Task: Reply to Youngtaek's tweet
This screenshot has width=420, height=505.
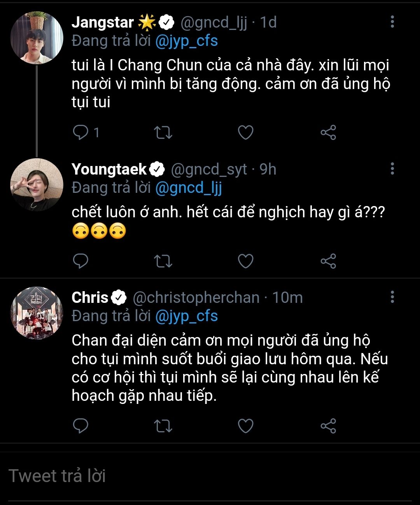Action: (81, 261)
